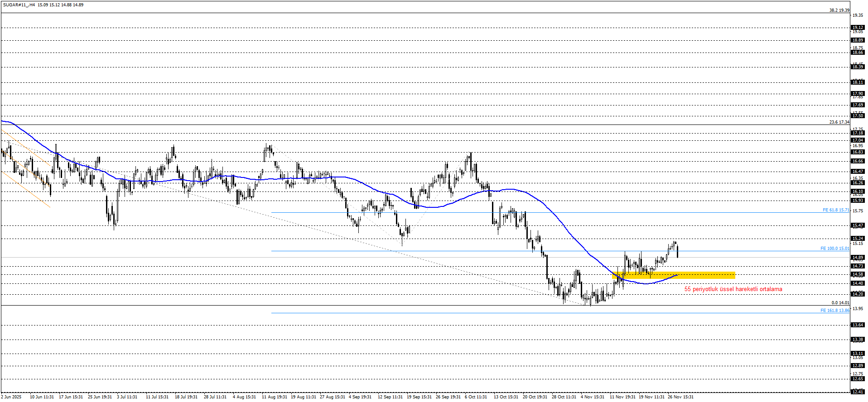Click the 17.04 price level tag
Screen dimensions: 868x402
coord(858,140)
